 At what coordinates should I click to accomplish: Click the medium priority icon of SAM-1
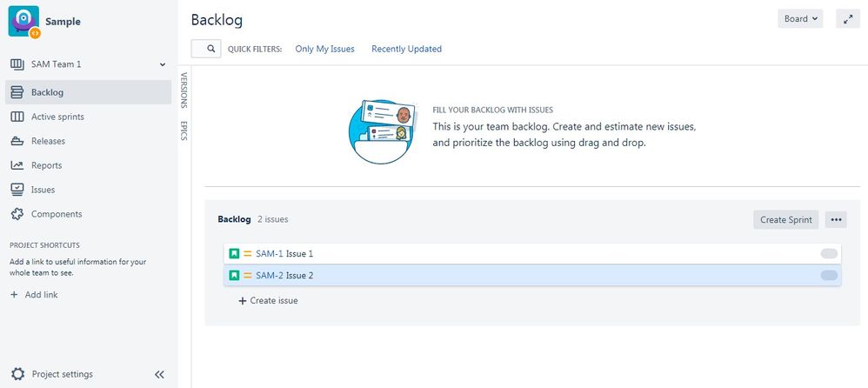248,253
